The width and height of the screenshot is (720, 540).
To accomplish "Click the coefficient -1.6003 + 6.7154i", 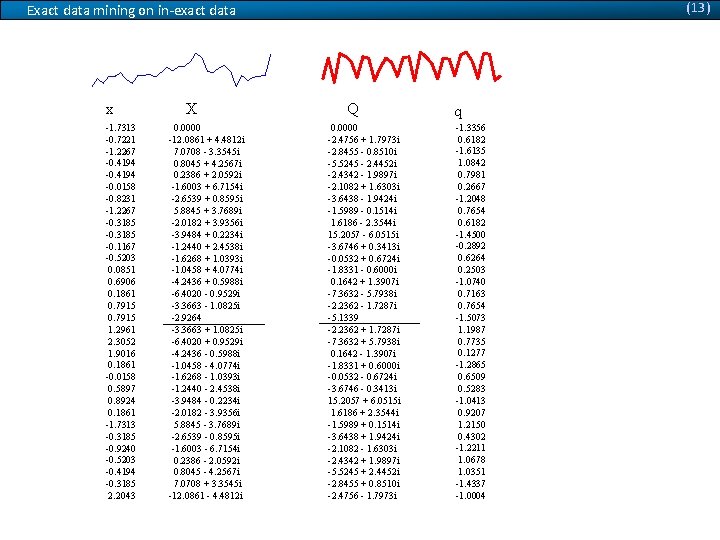I will 207,187.
